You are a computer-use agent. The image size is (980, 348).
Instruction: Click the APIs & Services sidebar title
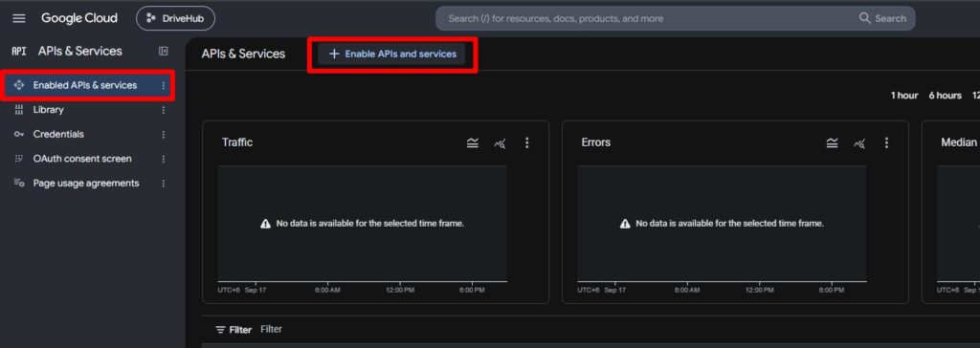coord(80,52)
